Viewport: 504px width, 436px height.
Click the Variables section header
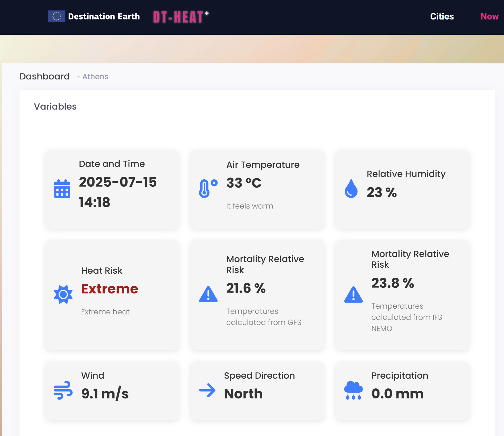pyautogui.click(x=55, y=106)
